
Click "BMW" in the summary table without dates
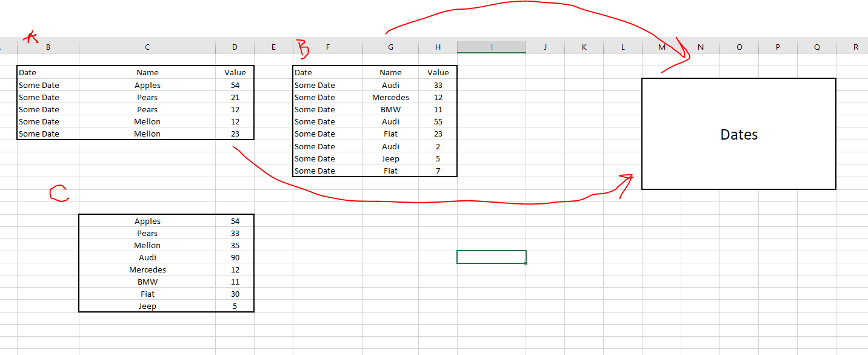tap(147, 282)
